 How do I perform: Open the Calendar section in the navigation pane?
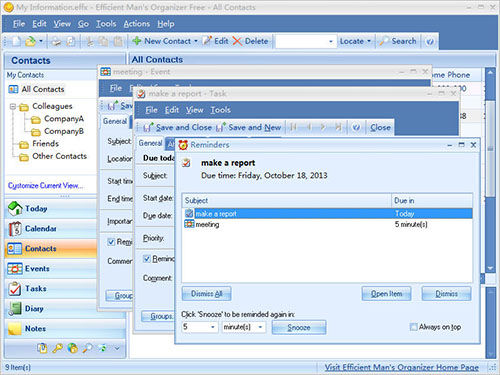51,229
